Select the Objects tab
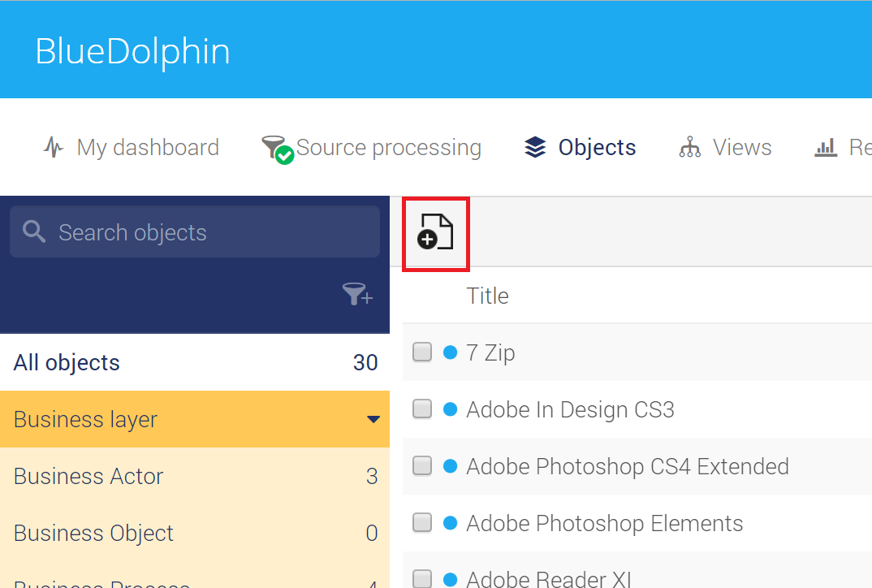872x588 pixels. [x=580, y=148]
